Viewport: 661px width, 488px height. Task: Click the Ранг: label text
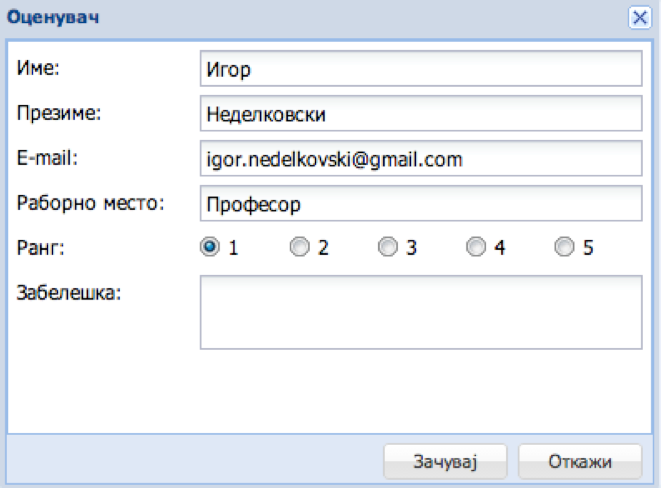[40, 247]
